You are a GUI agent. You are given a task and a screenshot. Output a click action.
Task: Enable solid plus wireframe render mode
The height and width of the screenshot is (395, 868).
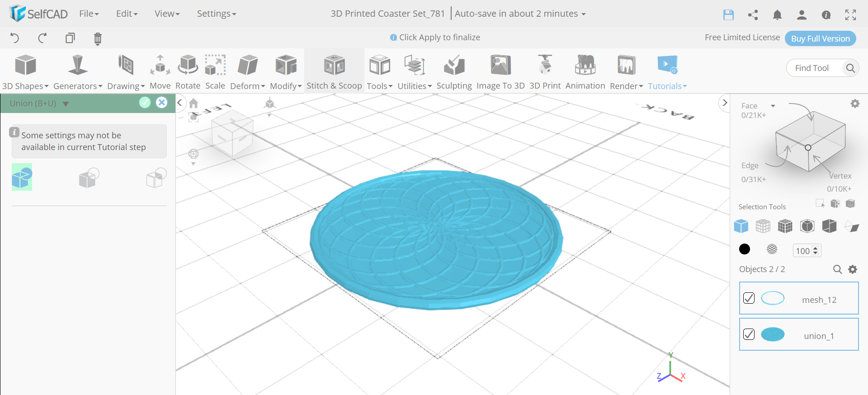click(785, 226)
